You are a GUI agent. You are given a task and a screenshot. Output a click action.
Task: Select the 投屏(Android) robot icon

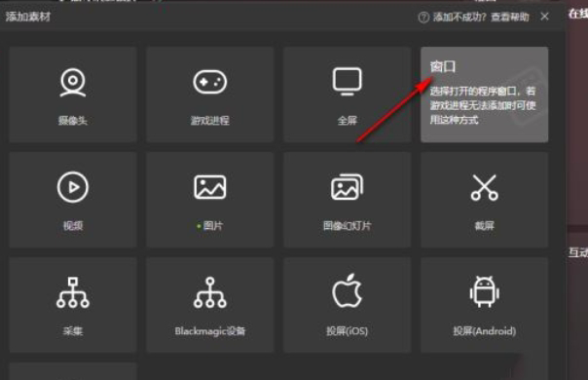484,291
